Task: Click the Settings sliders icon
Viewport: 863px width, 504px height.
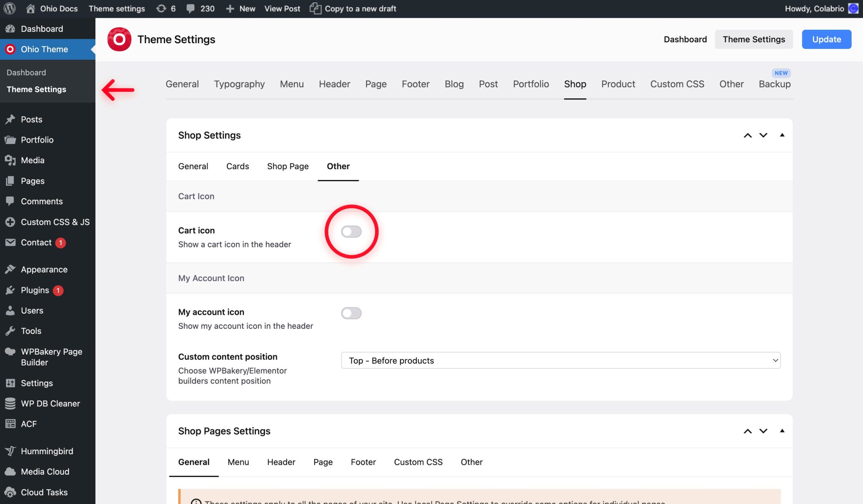Action: 10,383
